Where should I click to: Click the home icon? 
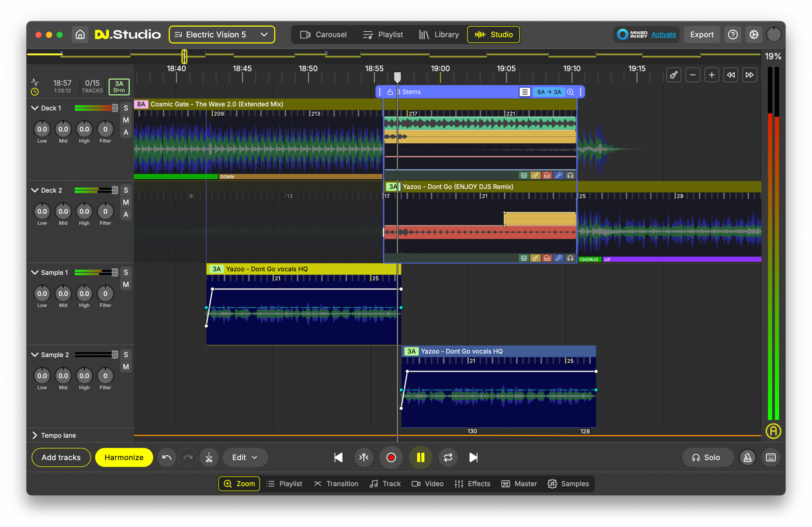80,35
